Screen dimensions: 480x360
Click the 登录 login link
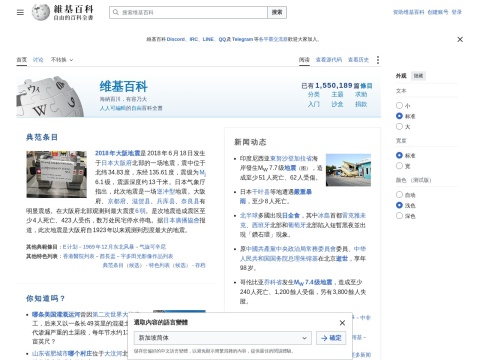pos(457,12)
